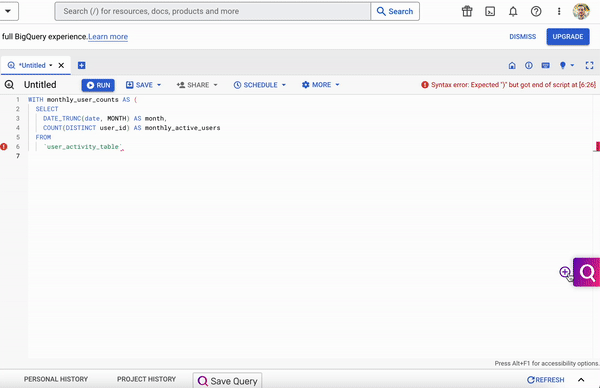
Task: Open the user account avatar
Action: (581, 11)
